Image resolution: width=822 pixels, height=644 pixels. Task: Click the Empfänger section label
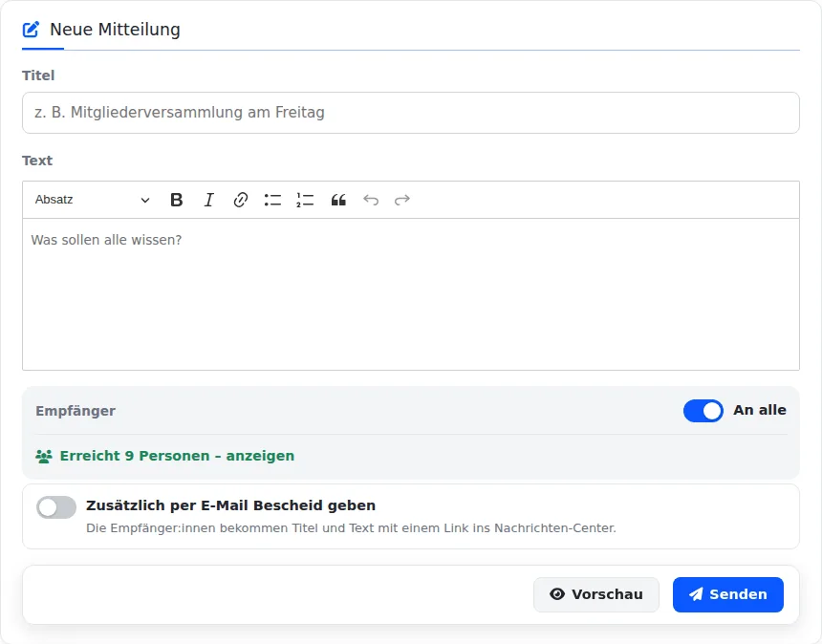tap(76, 411)
